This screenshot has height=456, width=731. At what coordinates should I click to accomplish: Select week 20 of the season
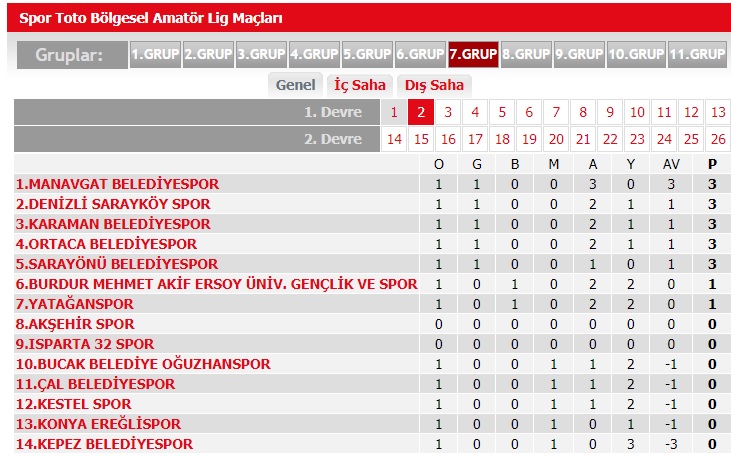click(x=556, y=140)
